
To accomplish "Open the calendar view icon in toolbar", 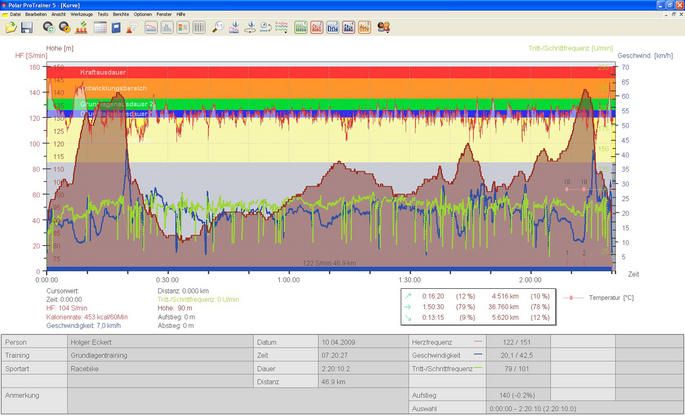I will click(100, 27).
